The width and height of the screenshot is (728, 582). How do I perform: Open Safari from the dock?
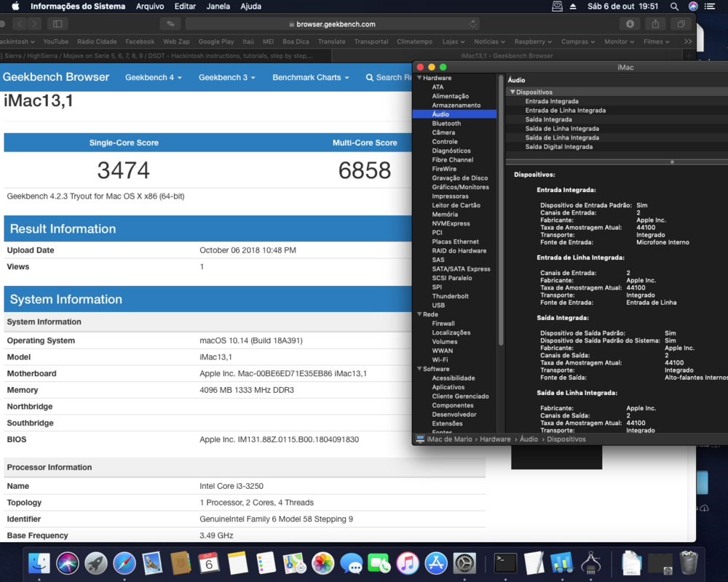pos(124,562)
